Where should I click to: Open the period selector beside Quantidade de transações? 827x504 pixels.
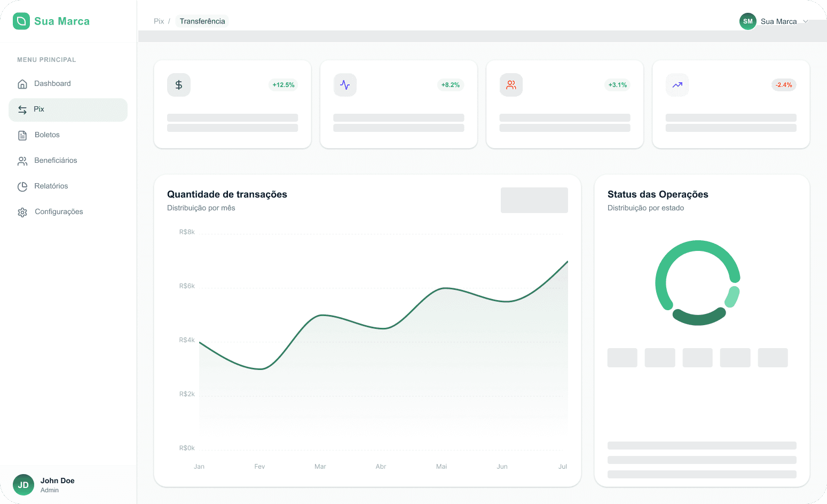[534, 200]
